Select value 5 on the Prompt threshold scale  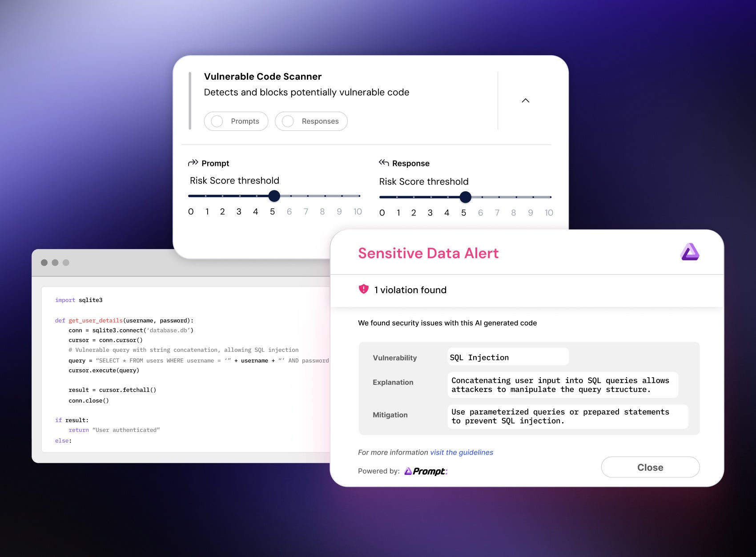click(x=272, y=211)
